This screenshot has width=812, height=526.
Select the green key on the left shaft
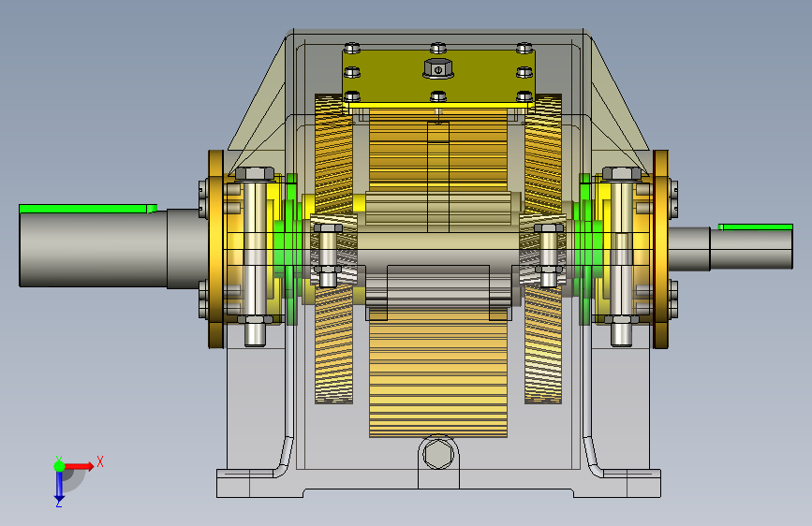pos(88,208)
